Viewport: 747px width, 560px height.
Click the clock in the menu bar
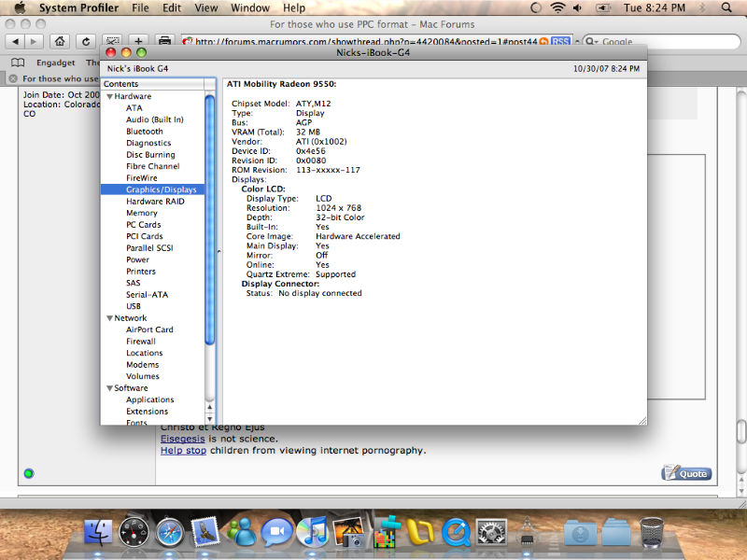tap(655, 7)
